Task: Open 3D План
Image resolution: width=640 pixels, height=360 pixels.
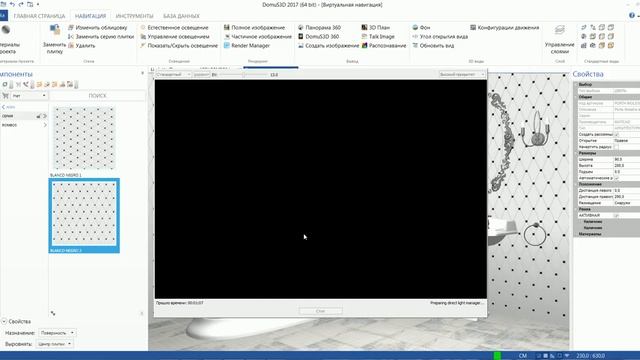Action: click(x=376, y=27)
